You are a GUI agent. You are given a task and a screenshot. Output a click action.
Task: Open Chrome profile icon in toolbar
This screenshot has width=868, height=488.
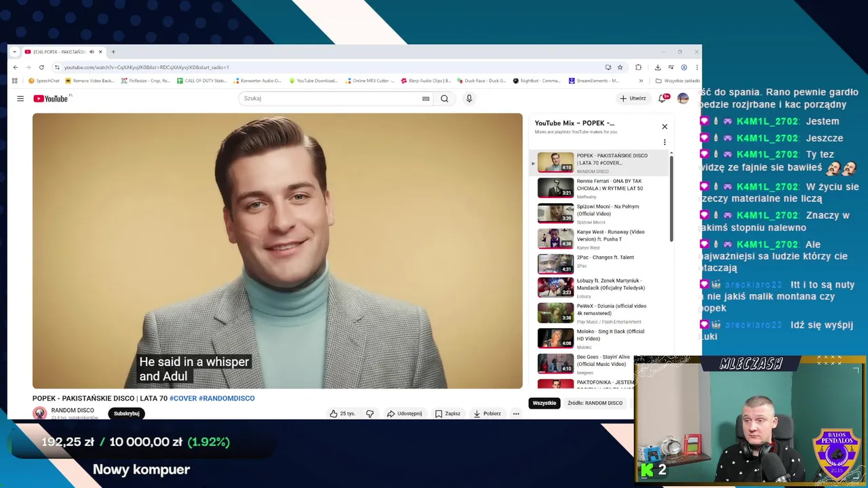point(684,67)
